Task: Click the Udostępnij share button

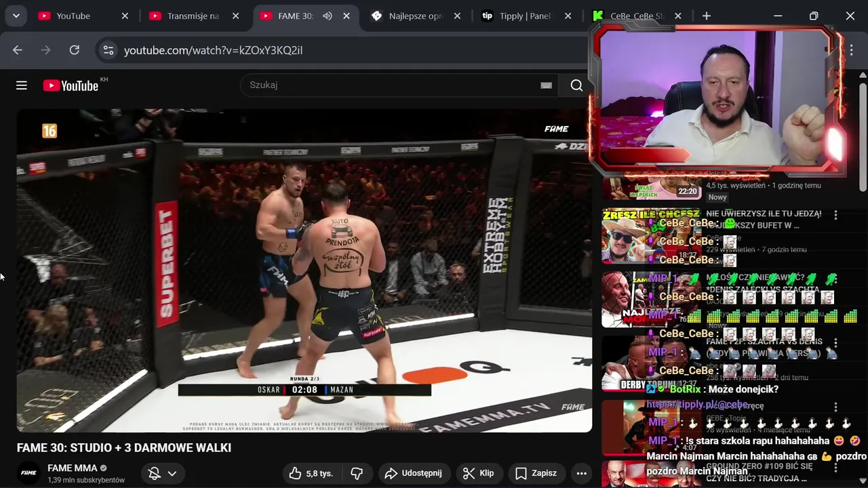Action: [x=413, y=473]
